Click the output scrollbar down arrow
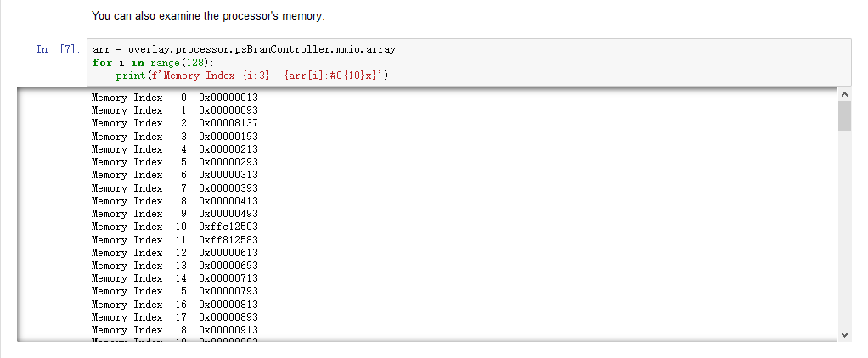The height and width of the screenshot is (358, 868). pos(844,335)
